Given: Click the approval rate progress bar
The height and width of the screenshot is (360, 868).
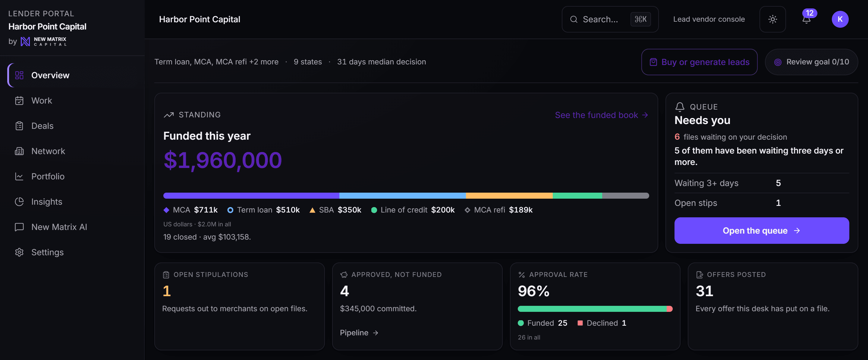Looking at the screenshot, I should (595, 309).
